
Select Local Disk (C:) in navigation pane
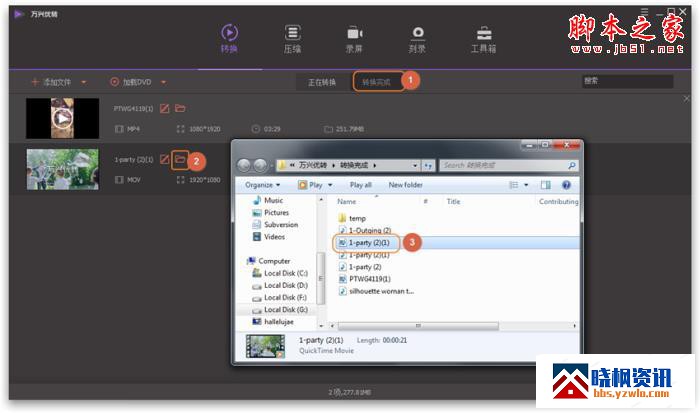point(280,273)
